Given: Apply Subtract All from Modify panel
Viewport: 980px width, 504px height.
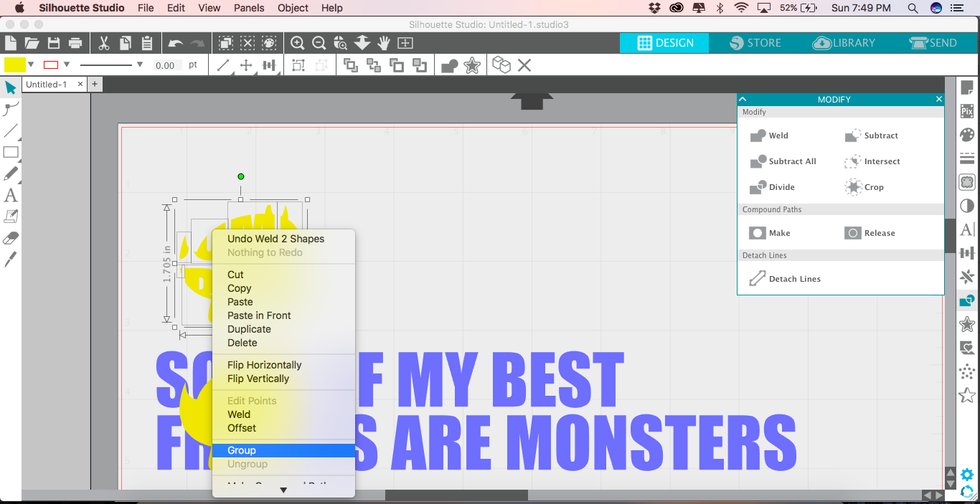Looking at the screenshot, I should [x=758, y=161].
